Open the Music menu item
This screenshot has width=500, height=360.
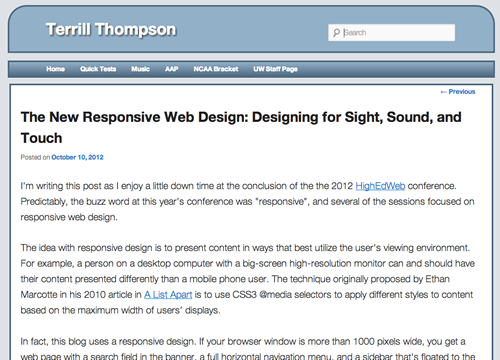(x=140, y=69)
